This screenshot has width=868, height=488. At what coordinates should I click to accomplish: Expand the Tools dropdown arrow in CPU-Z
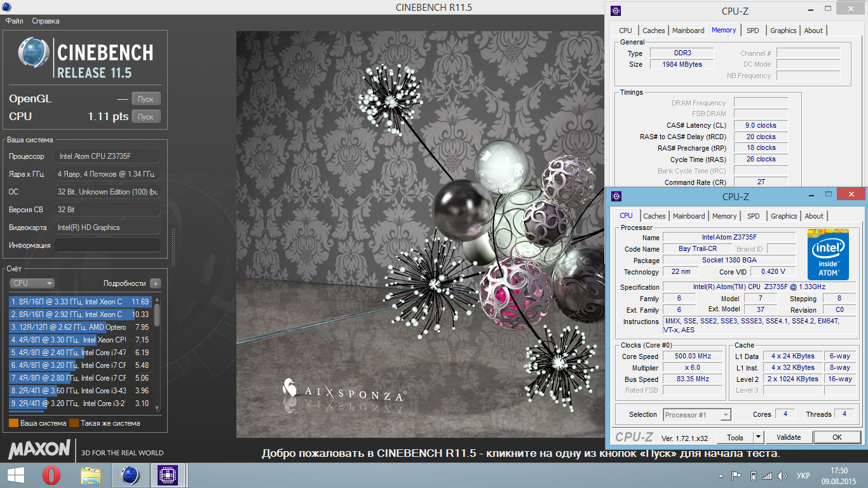point(758,437)
